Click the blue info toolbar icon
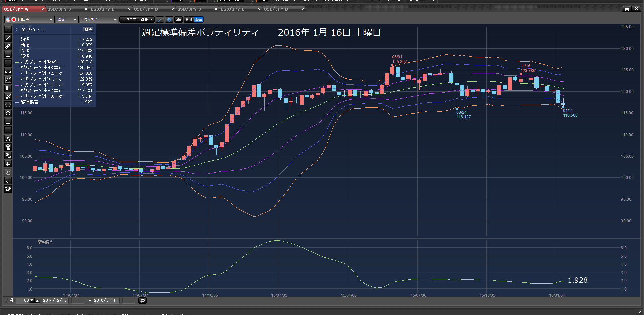 coord(169,20)
